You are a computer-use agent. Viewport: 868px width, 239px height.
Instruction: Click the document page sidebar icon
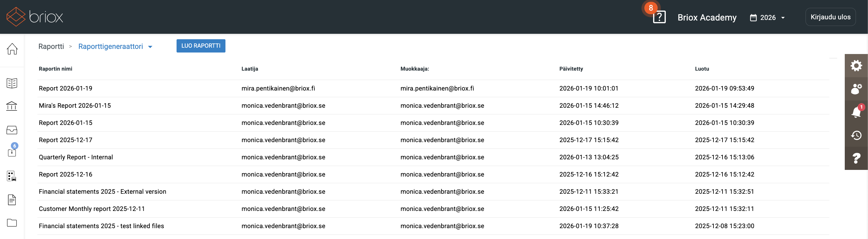pos(12,199)
